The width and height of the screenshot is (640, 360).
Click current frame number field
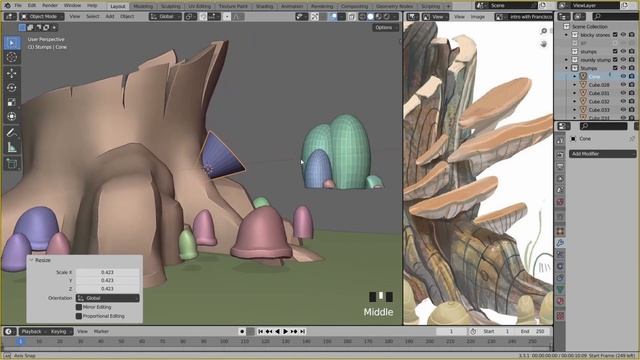click(x=451, y=331)
